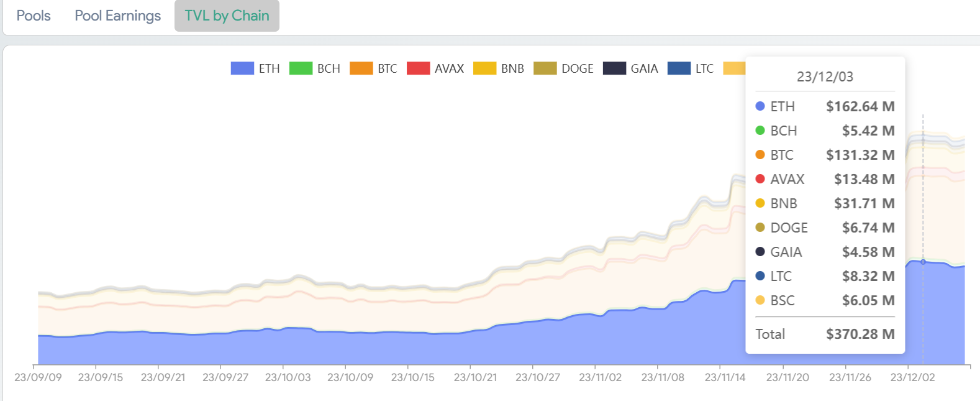Image resolution: width=980 pixels, height=401 pixels.
Task: Click the 23/11/02 x-axis date label
Action: (x=600, y=377)
